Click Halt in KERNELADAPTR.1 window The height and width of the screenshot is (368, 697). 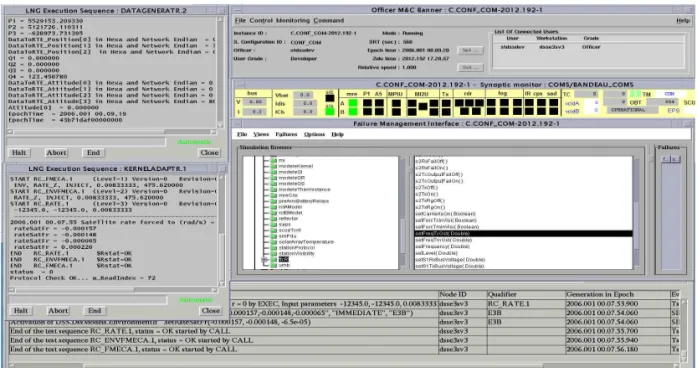coord(20,311)
